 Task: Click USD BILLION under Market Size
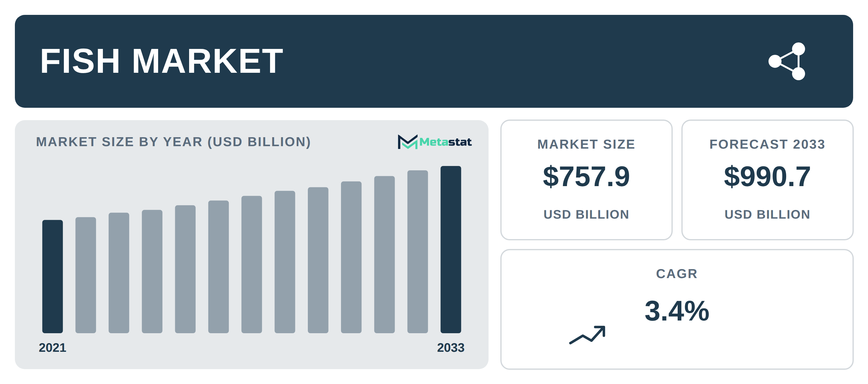586,214
